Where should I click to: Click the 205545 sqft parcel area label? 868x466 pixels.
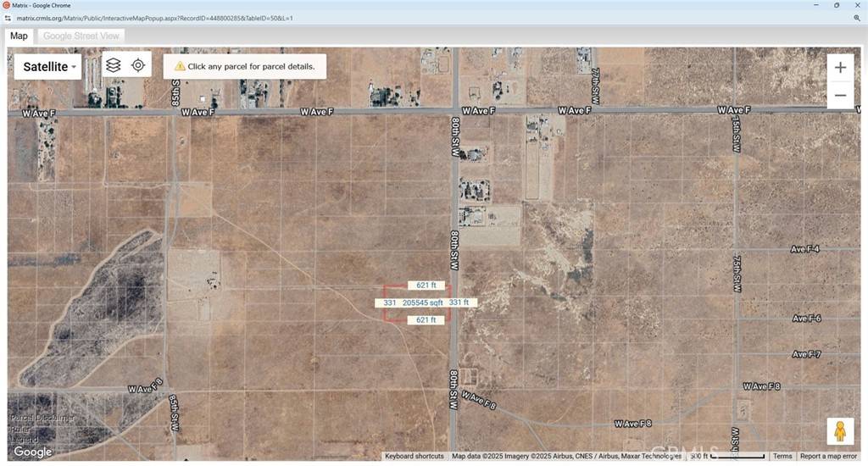(x=423, y=302)
